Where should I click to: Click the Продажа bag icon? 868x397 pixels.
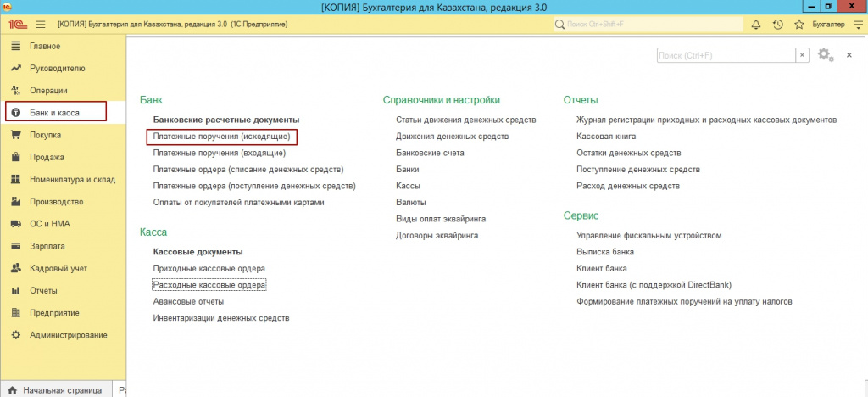(16, 157)
